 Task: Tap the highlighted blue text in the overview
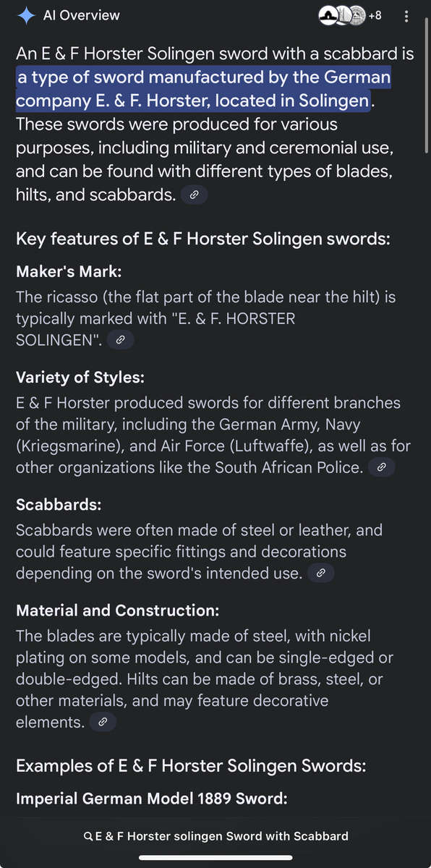coord(203,88)
